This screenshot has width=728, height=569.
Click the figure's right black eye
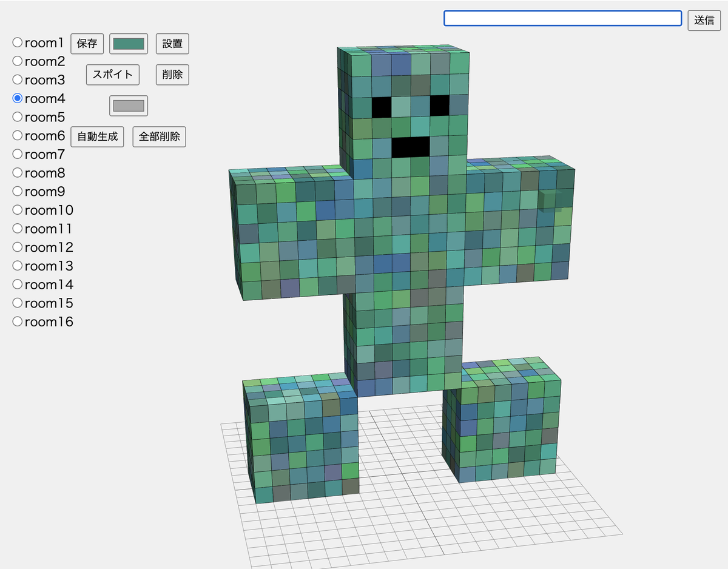(440, 105)
